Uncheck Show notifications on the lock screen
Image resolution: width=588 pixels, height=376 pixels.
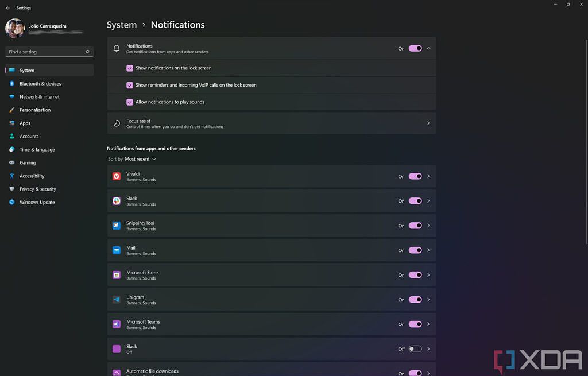130,68
